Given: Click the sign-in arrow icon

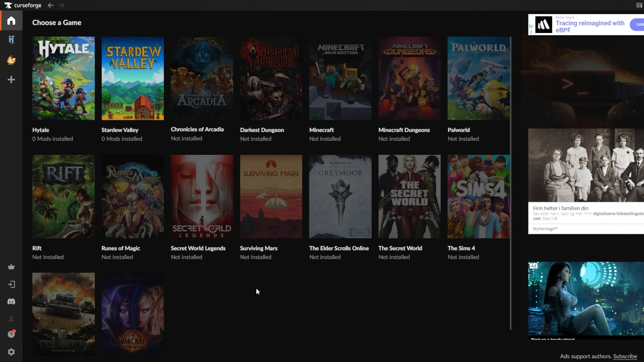Looking at the screenshot, I should pos(11,285).
